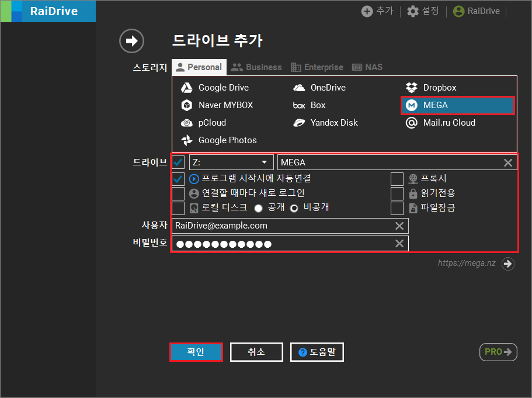Switch to the Enterprise storage tab
The image size is (532, 398).
[x=317, y=67]
